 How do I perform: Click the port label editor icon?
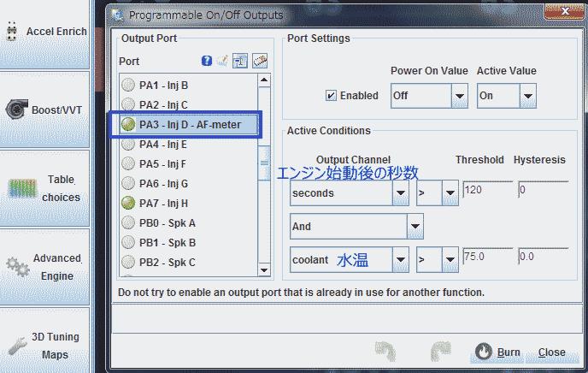click(240, 61)
